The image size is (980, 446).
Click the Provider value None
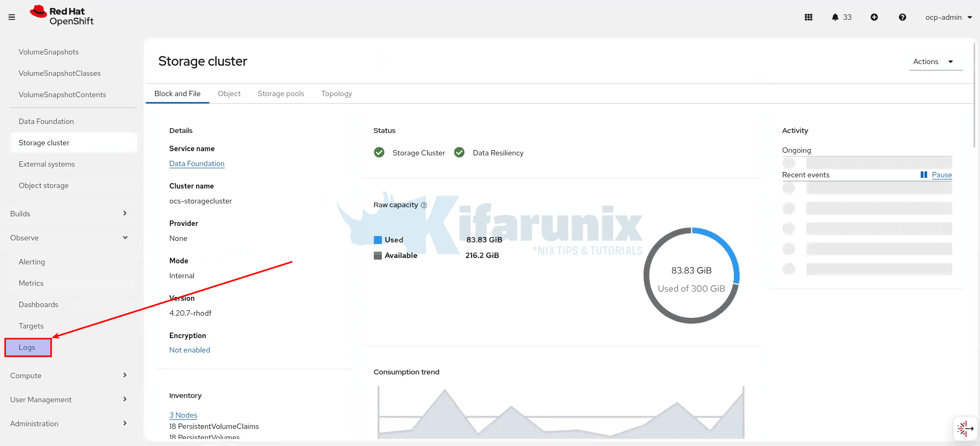point(178,238)
